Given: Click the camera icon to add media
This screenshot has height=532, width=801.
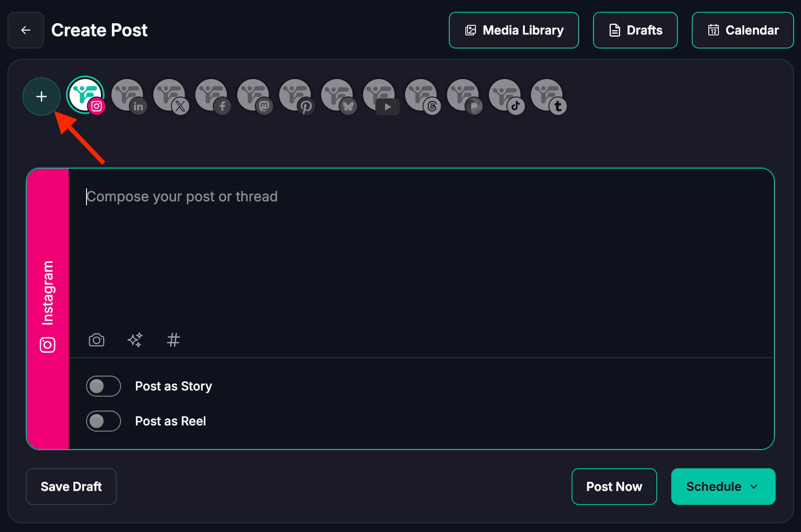Looking at the screenshot, I should [97, 340].
